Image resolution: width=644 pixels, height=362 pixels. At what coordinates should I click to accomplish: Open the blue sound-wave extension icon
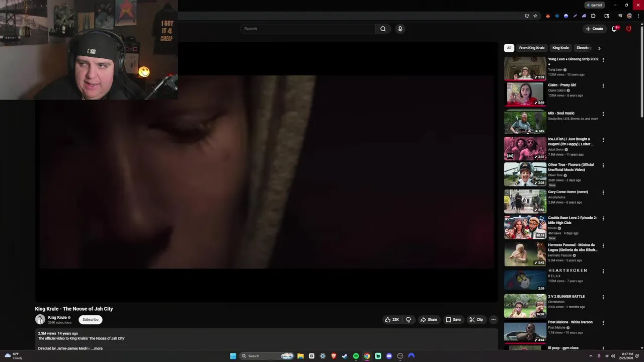(x=557, y=16)
